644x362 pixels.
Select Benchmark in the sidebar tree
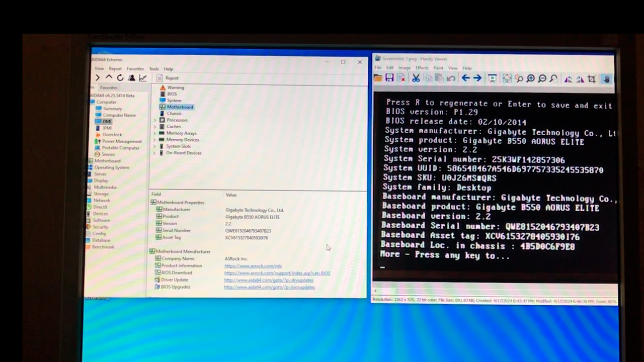[x=100, y=247]
